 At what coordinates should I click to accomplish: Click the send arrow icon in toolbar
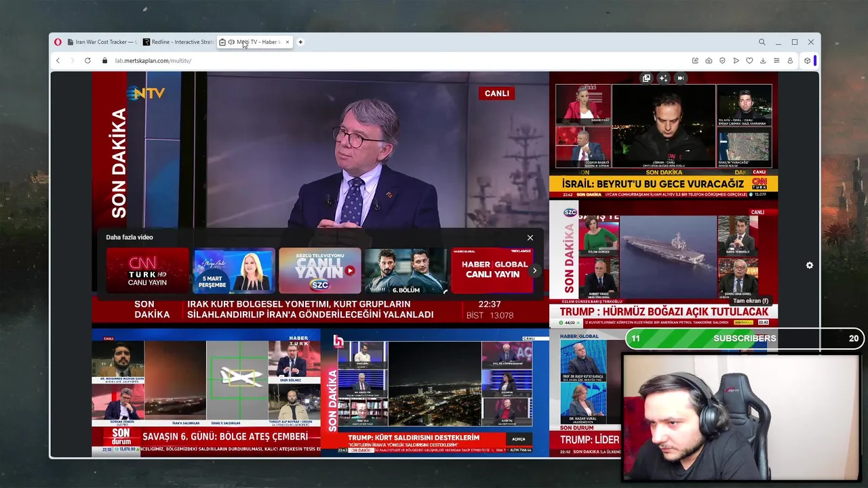click(x=736, y=60)
